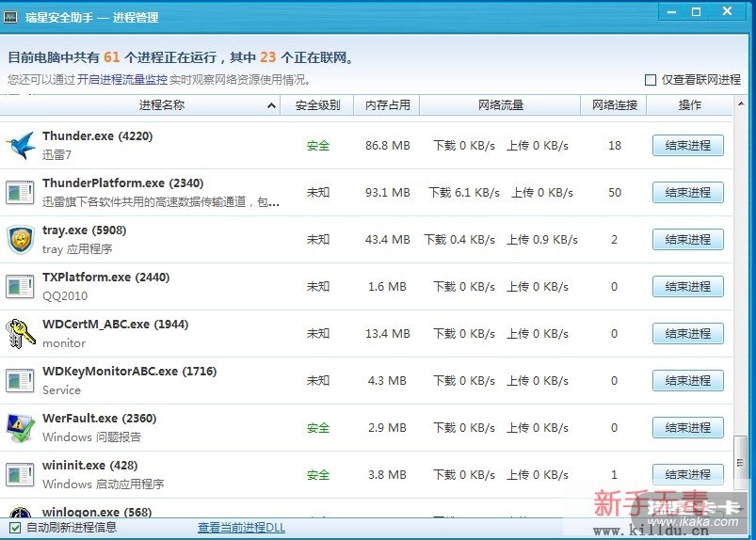End the wininit.exe process
756x540 pixels.
(688, 474)
